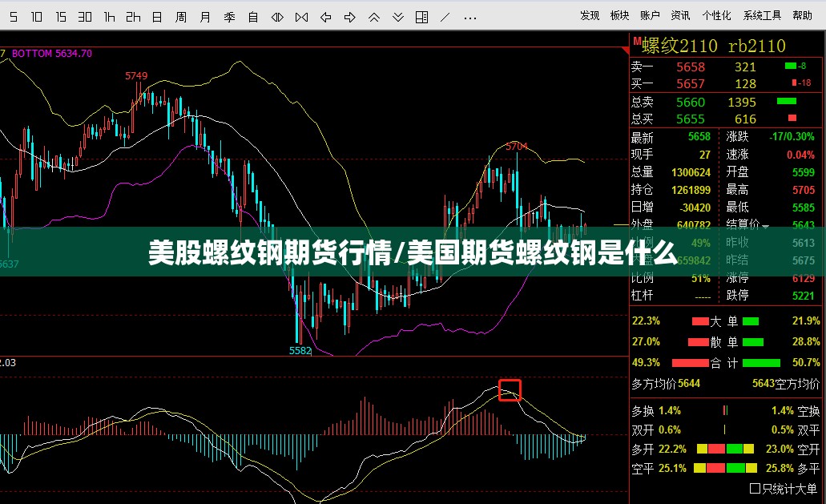Click the 合计 green bar
This screenshot has height=504, width=826.
[761, 363]
